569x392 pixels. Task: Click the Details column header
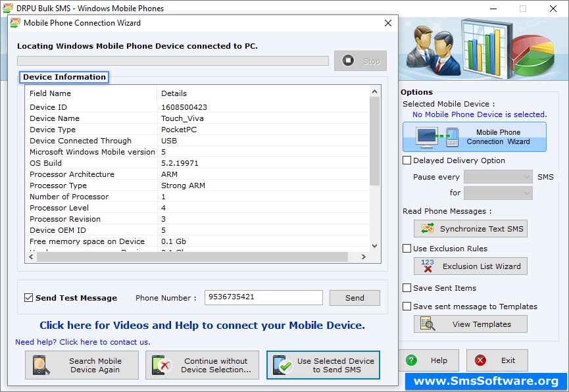pyautogui.click(x=174, y=93)
